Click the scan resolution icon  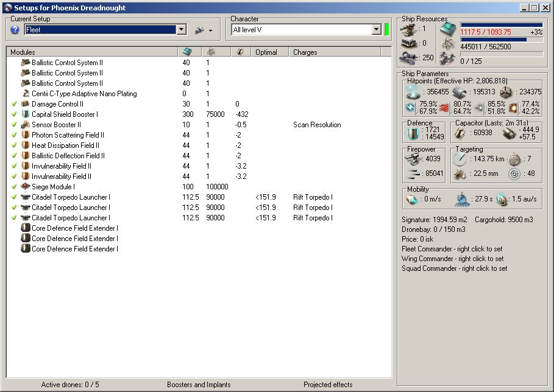click(460, 173)
